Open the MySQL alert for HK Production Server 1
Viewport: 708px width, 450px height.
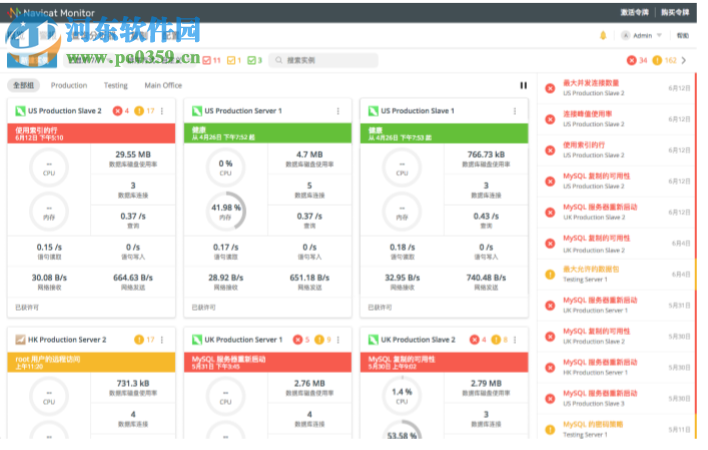(x=616, y=367)
